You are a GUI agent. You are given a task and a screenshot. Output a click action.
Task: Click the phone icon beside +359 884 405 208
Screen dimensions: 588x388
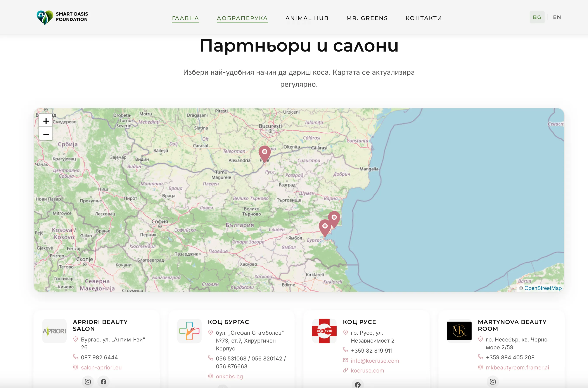[480, 357]
